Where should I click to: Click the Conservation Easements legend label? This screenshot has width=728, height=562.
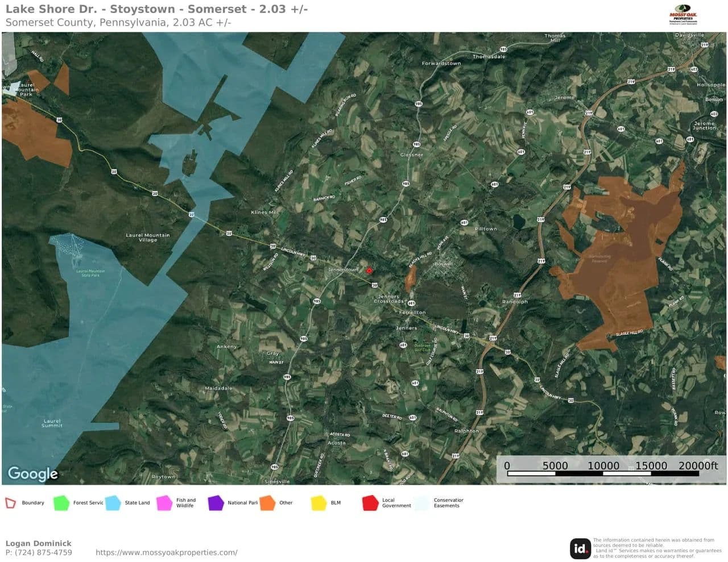(x=448, y=503)
